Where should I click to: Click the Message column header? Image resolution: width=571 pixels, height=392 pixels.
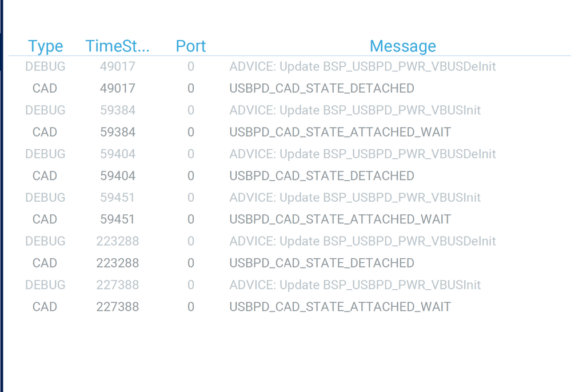point(402,46)
